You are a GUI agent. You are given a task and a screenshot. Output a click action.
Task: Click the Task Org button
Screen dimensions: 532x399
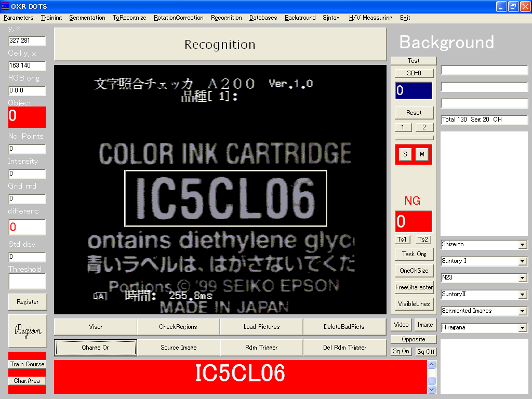pos(414,254)
